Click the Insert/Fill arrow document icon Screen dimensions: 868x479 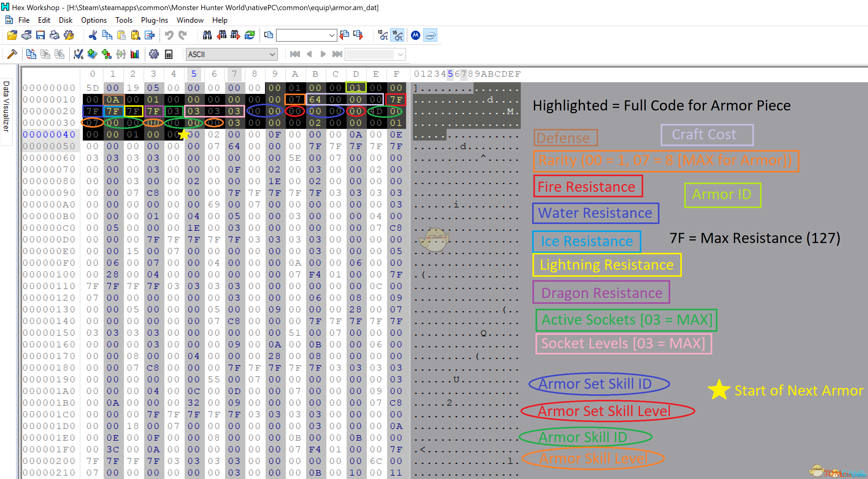(x=150, y=35)
